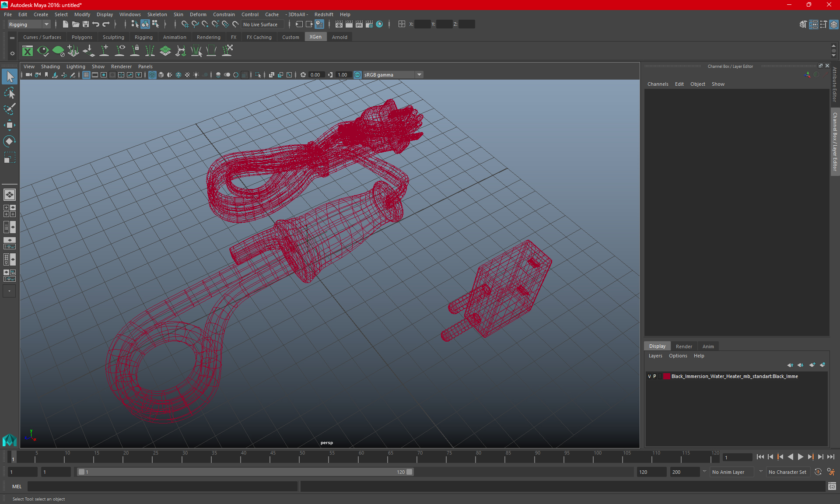The image size is (840, 504).
Task: Click the green stacked layers XGen icon
Action: 165,51
